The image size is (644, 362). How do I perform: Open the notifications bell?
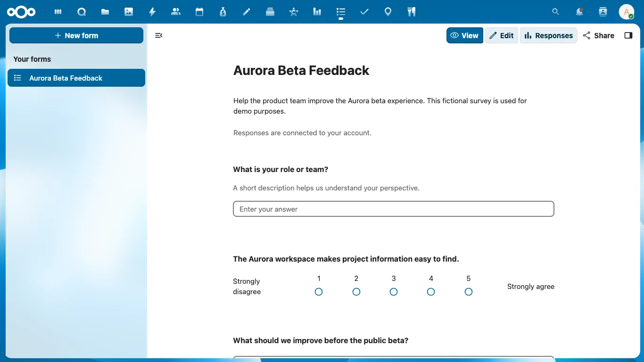(x=579, y=12)
